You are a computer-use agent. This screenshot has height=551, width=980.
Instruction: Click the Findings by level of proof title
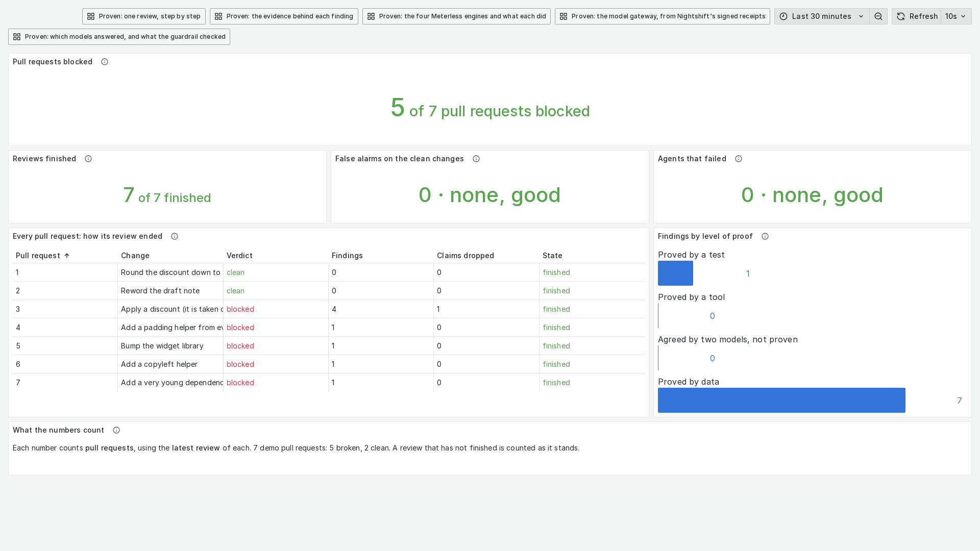coord(705,236)
